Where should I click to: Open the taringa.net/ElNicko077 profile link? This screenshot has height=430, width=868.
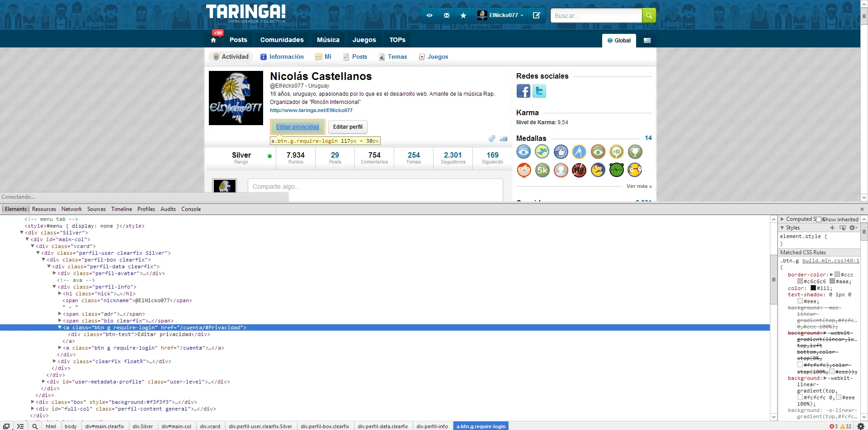311,110
